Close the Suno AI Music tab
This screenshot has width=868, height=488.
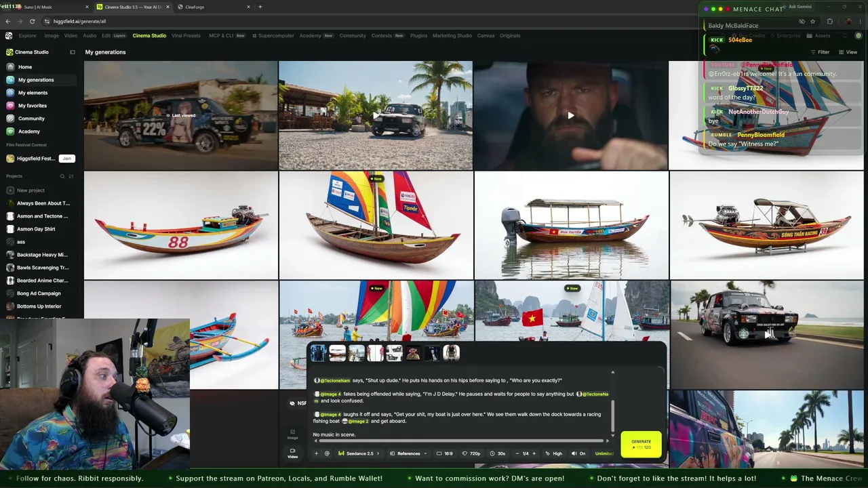[87, 7]
